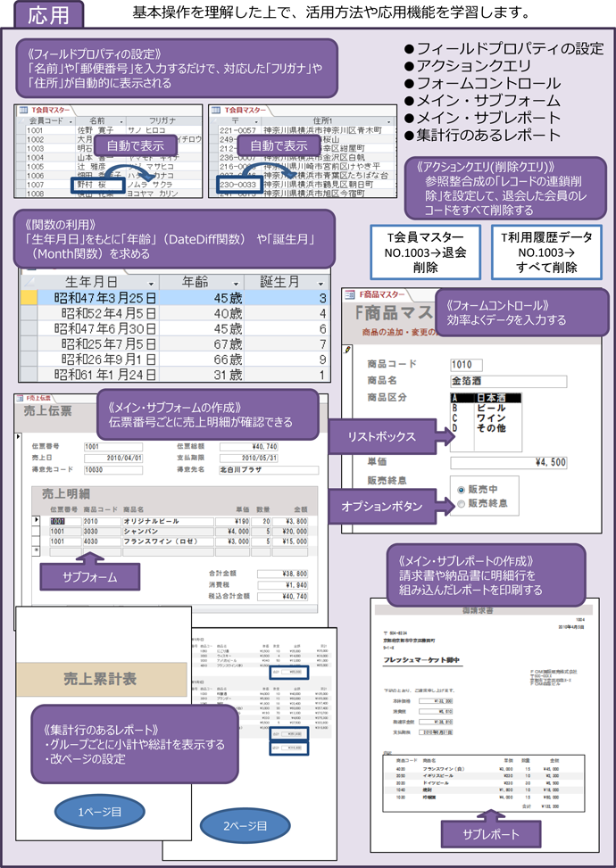Open the 誕生月 column filter dropdown
616x868 pixels.
click(x=320, y=282)
